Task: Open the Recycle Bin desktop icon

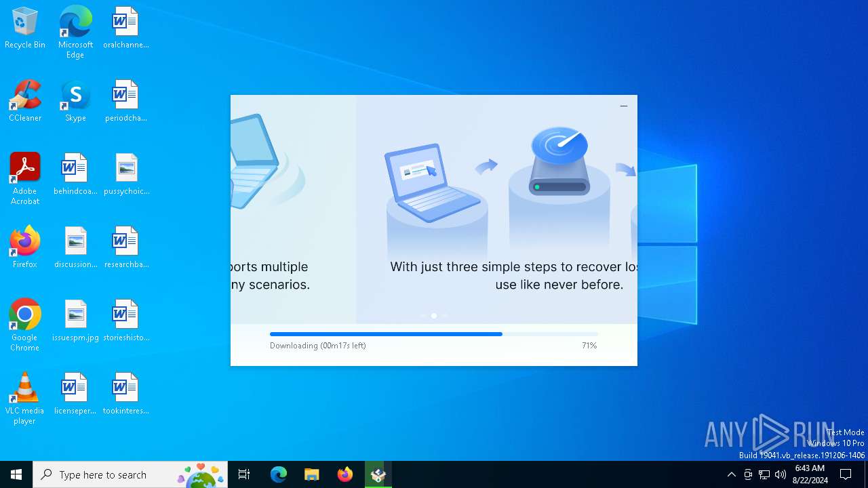Action: coord(25,28)
